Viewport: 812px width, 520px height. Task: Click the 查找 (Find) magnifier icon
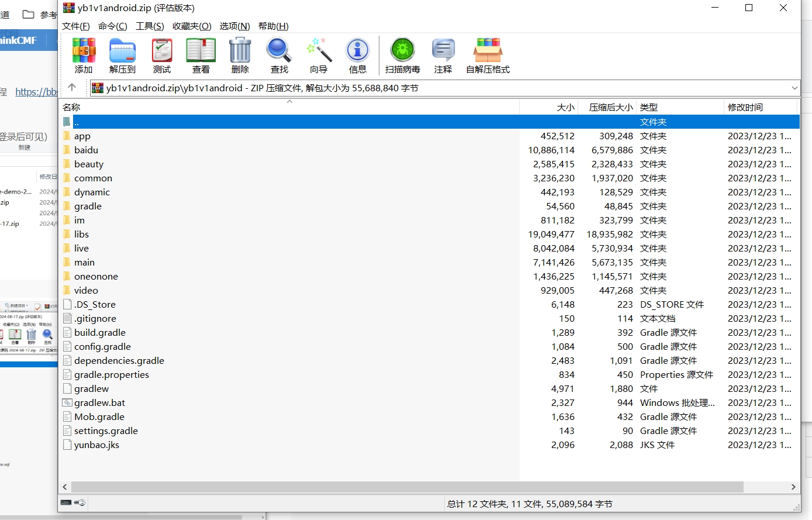pyautogui.click(x=279, y=50)
